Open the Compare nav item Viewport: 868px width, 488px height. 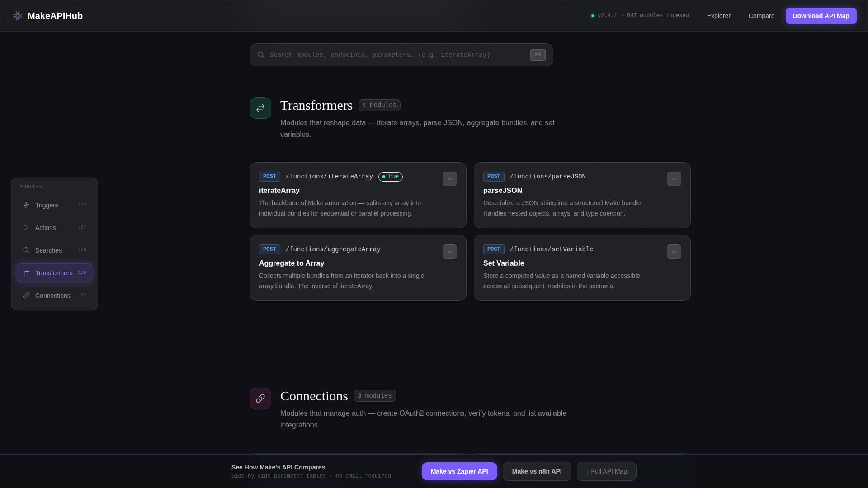pos(761,16)
